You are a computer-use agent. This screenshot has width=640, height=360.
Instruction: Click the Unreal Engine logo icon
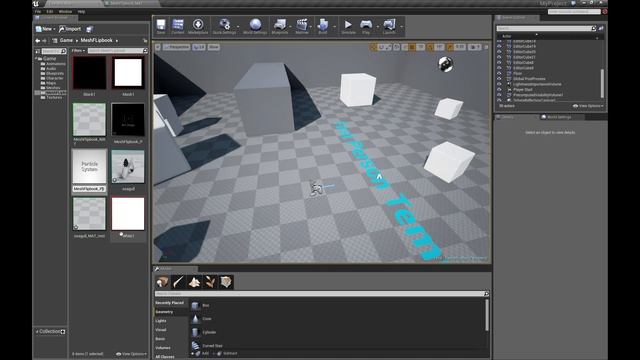click(x=36, y=4)
